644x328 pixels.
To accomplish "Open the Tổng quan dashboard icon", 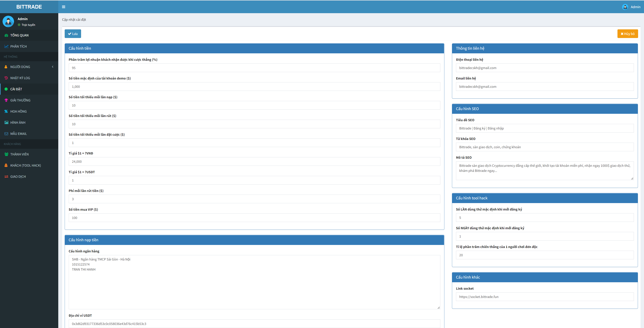I will [6, 35].
